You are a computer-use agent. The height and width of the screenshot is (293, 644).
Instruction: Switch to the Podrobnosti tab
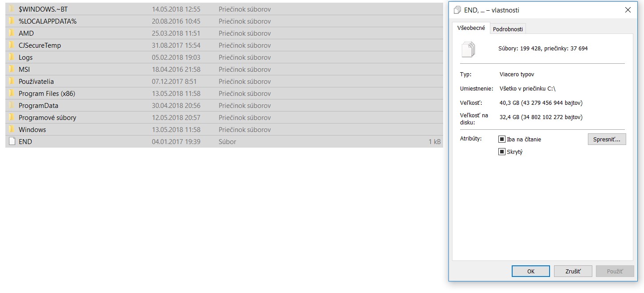click(508, 29)
